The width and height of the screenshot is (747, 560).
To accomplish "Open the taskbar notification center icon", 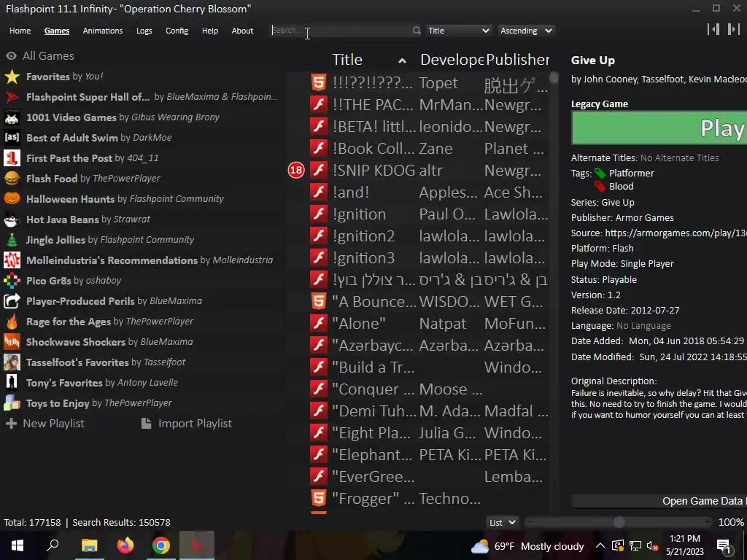I will (724, 546).
